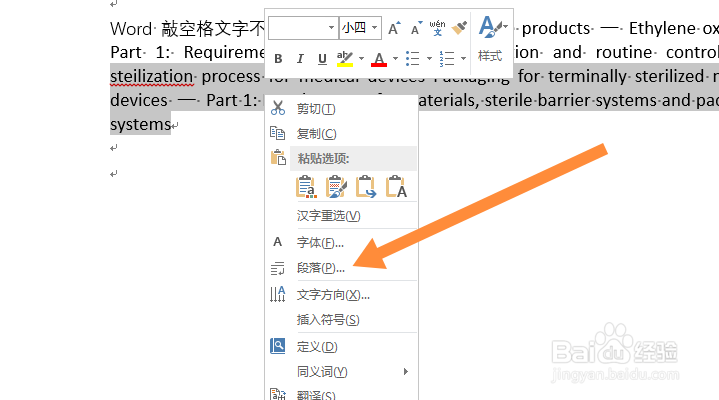Apply bullet list formatting
This screenshot has height=400, width=719.
pos(413,59)
